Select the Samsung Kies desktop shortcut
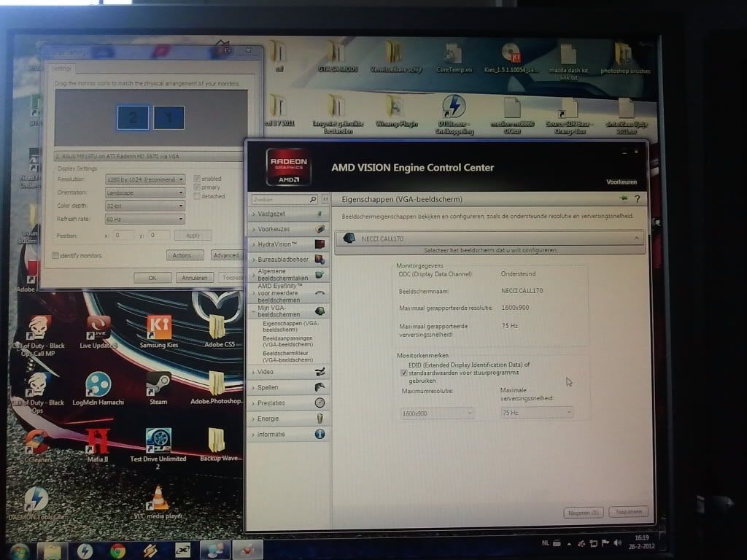The height and width of the screenshot is (560, 747). 159,332
